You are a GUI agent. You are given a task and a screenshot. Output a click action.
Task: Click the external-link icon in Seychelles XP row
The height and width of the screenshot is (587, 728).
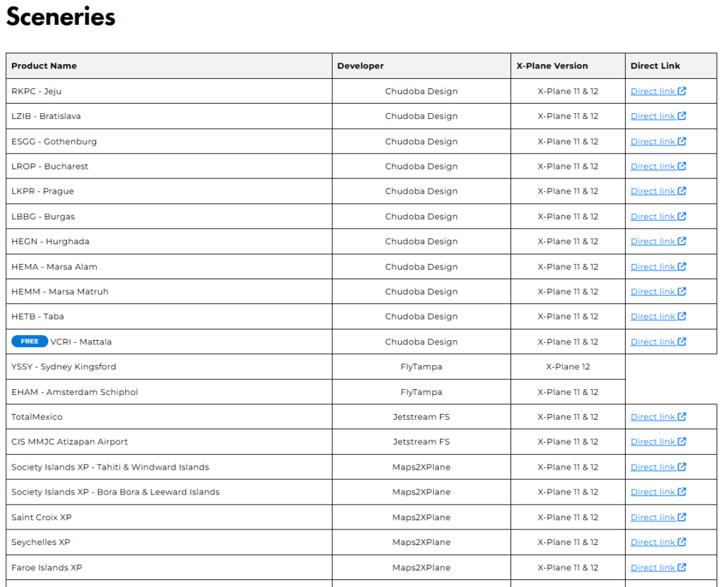[x=682, y=542]
